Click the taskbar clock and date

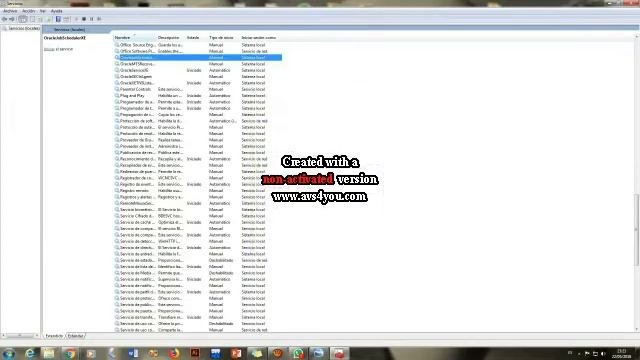point(622,353)
